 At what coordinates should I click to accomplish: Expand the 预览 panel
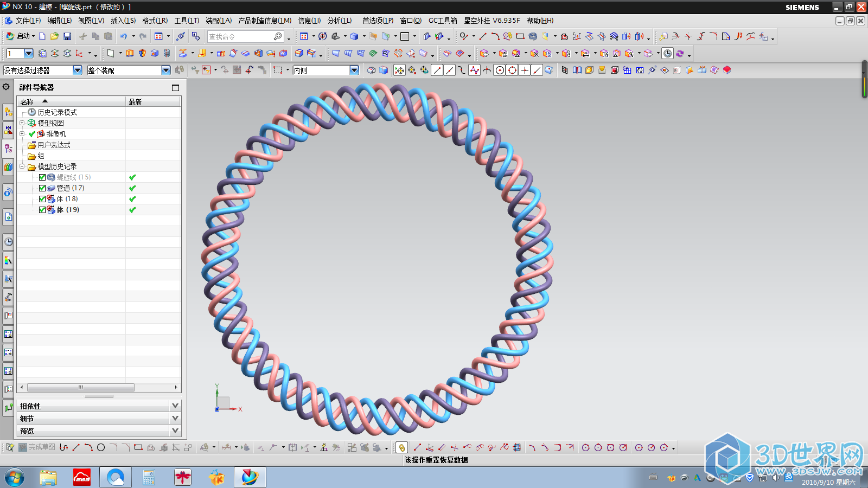click(175, 431)
